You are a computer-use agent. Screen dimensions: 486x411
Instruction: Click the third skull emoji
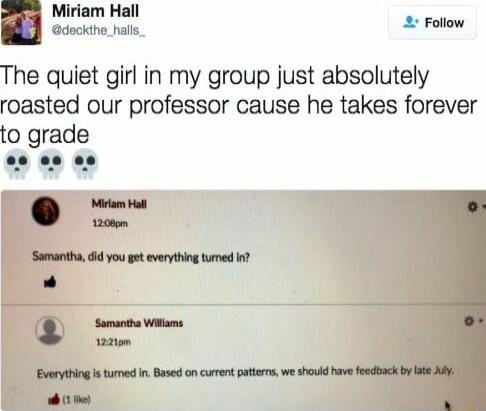(x=85, y=164)
